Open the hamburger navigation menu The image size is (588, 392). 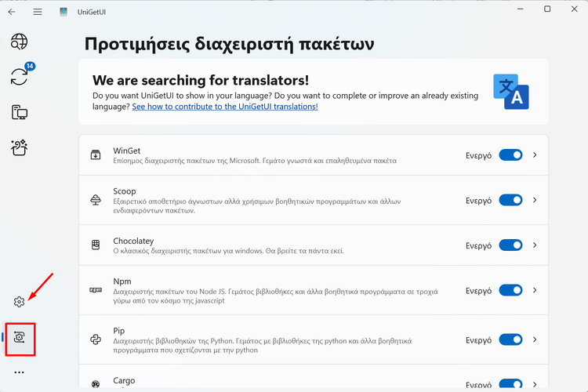pyautogui.click(x=38, y=12)
